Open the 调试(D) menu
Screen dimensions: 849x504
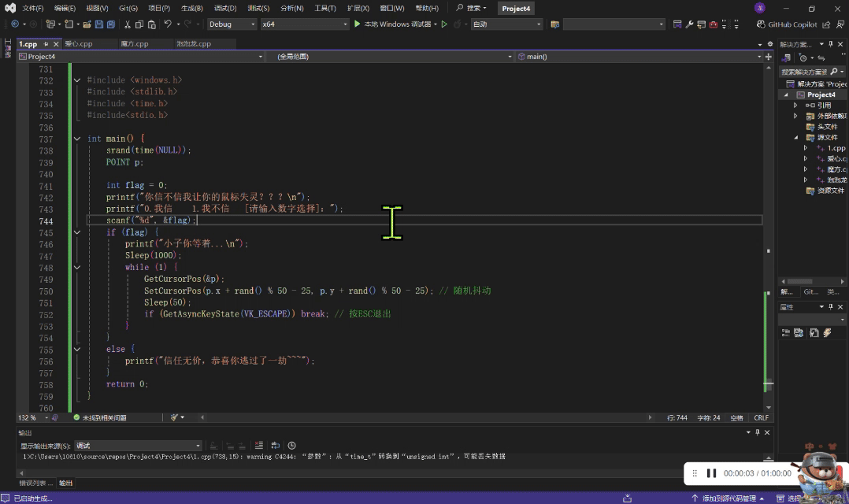click(225, 8)
